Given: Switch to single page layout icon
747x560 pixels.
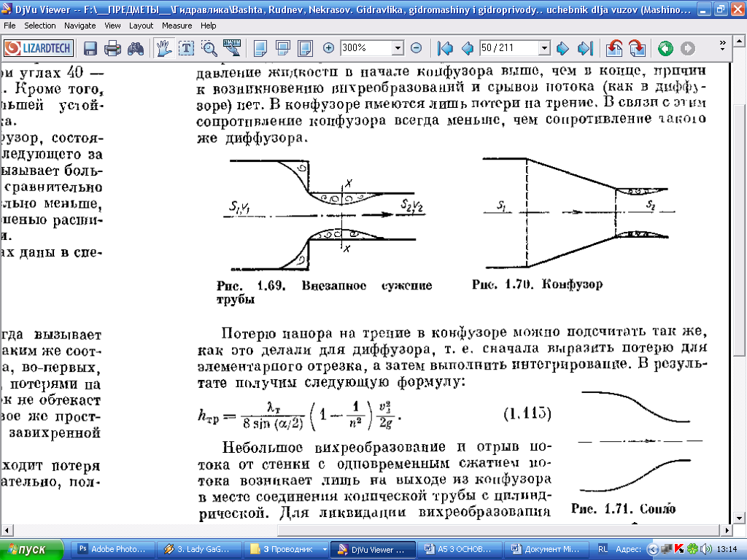Looking at the screenshot, I should click(x=260, y=48).
